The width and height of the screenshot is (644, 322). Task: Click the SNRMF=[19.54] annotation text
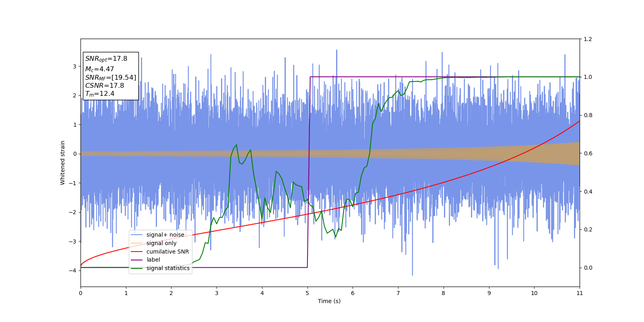[111, 77]
